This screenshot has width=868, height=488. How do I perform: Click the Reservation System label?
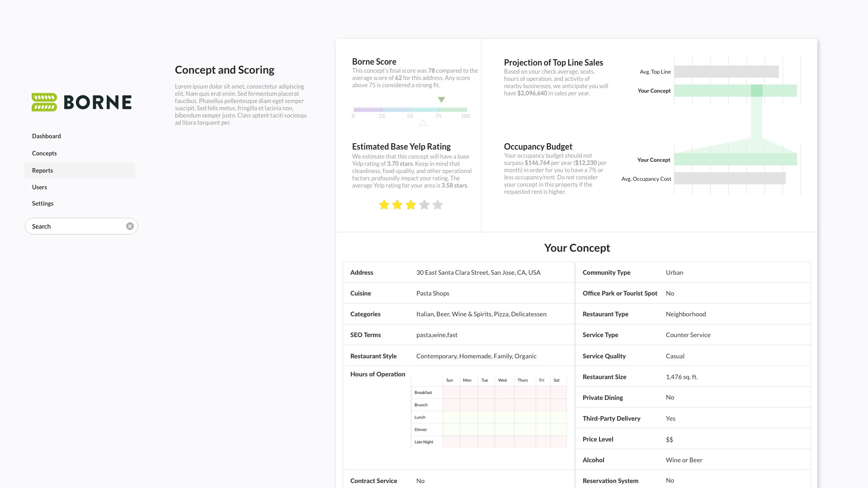[x=610, y=481]
